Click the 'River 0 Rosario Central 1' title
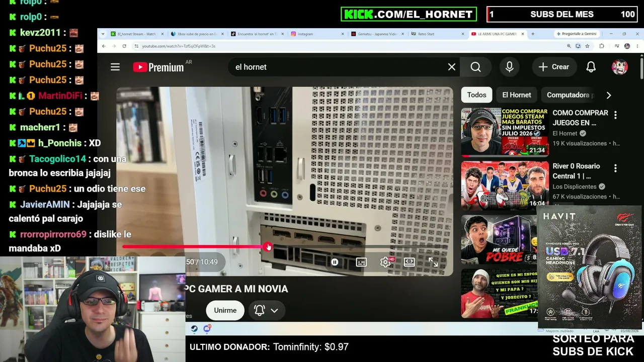Viewport: 644px width, 362px height. point(577,171)
